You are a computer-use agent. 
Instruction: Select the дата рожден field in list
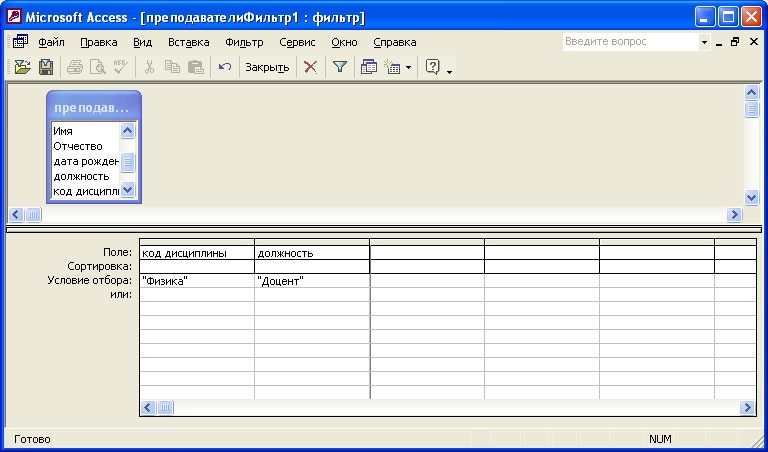86,161
